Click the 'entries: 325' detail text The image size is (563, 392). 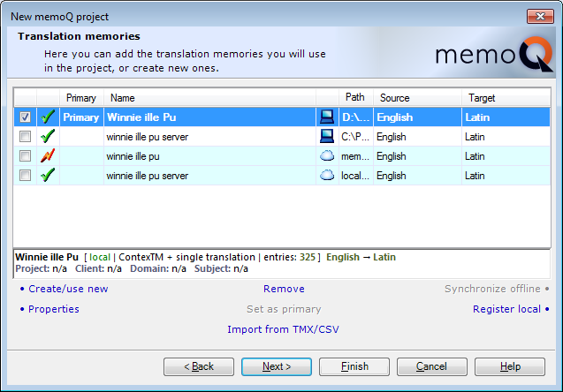[x=289, y=257]
